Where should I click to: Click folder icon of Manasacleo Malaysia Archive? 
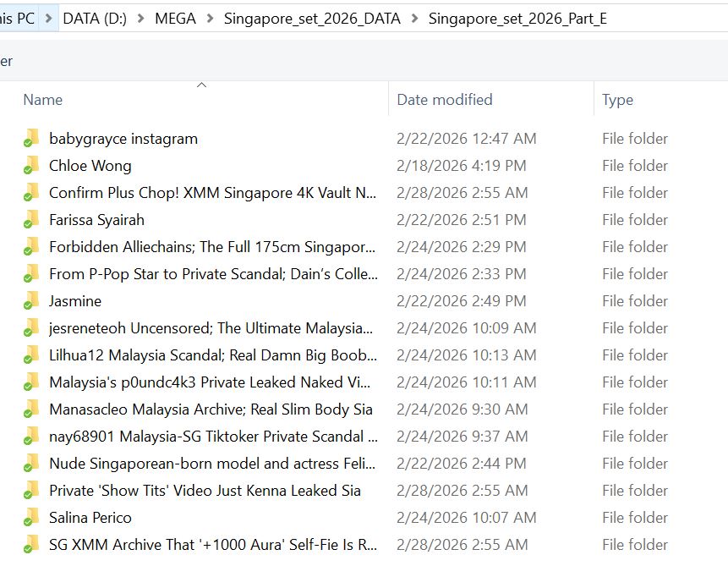point(31,409)
